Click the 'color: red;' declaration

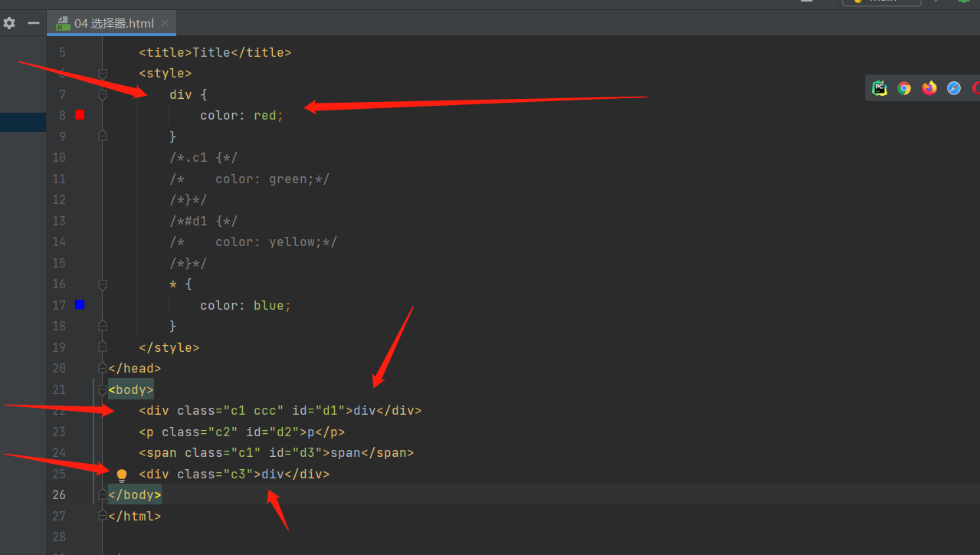pyautogui.click(x=242, y=116)
